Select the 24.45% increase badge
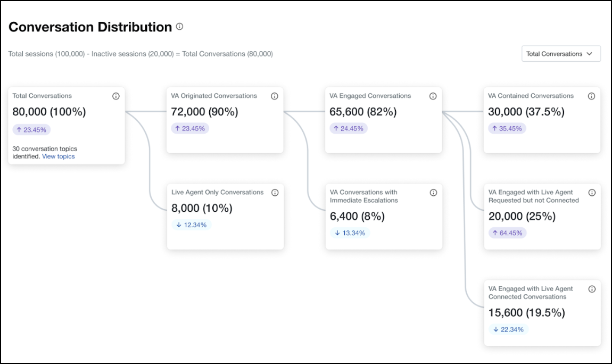The height and width of the screenshot is (364, 612). pyautogui.click(x=349, y=128)
